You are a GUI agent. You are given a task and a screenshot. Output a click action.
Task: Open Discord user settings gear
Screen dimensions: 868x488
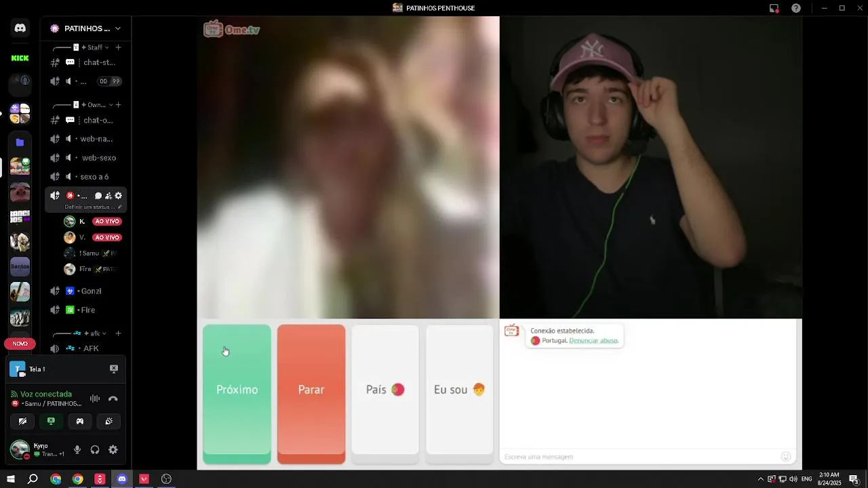click(x=113, y=449)
